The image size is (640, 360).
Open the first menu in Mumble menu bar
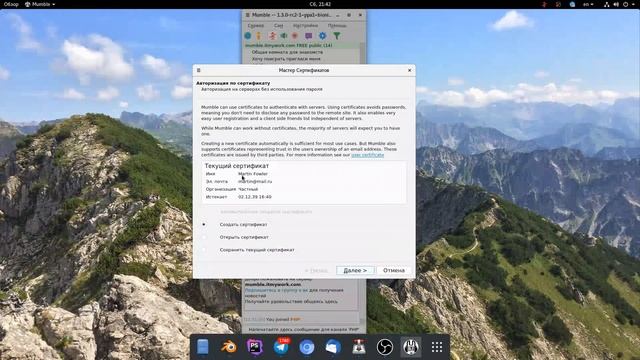pyautogui.click(x=256, y=25)
